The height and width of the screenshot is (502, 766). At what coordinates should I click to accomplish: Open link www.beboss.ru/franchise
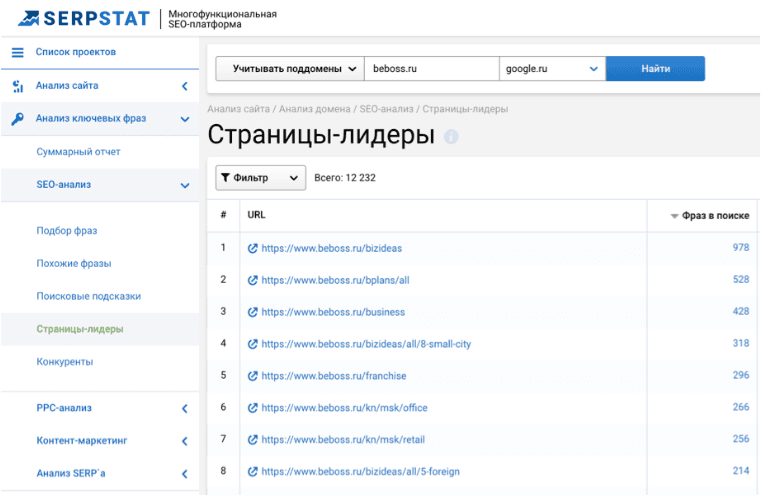(334, 376)
